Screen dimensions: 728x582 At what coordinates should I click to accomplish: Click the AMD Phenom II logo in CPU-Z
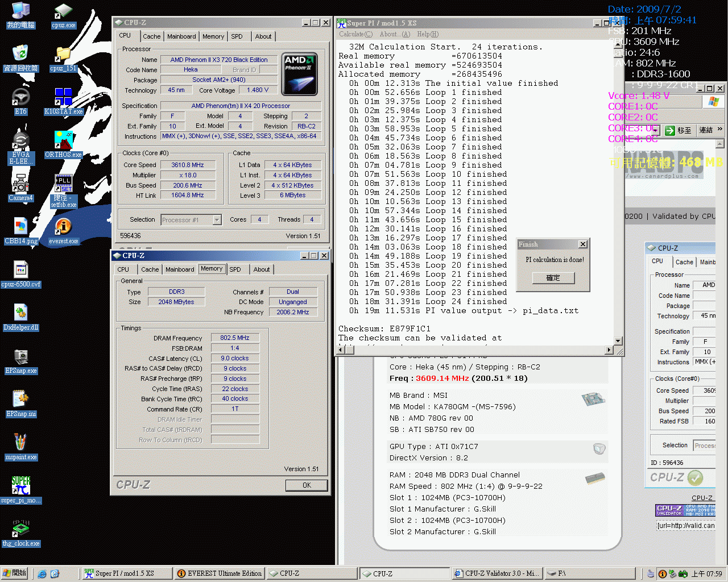[x=299, y=74]
